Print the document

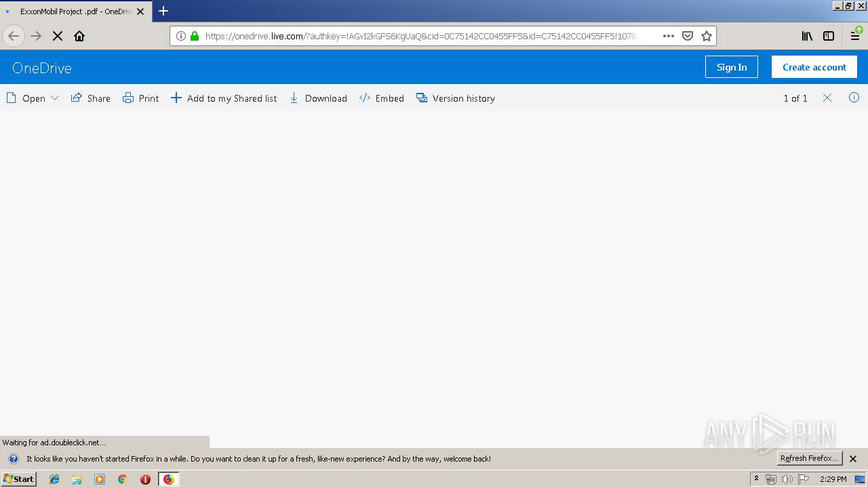point(141,98)
